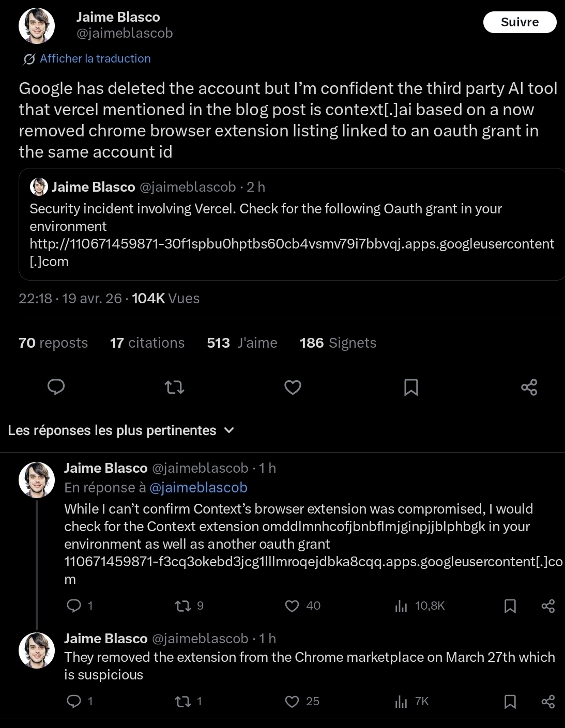Click the Suivre button
The image size is (565, 728).
(520, 22)
